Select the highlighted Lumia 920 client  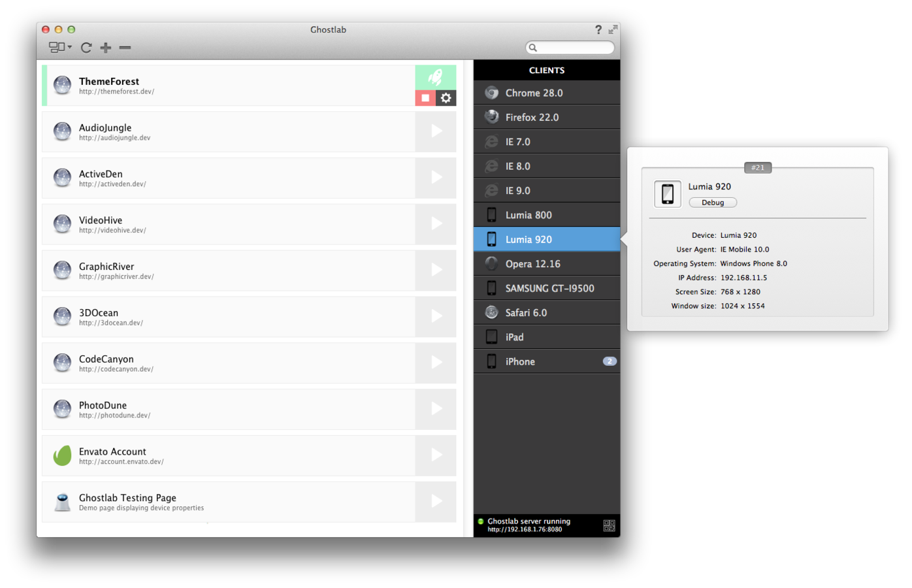point(547,240)
